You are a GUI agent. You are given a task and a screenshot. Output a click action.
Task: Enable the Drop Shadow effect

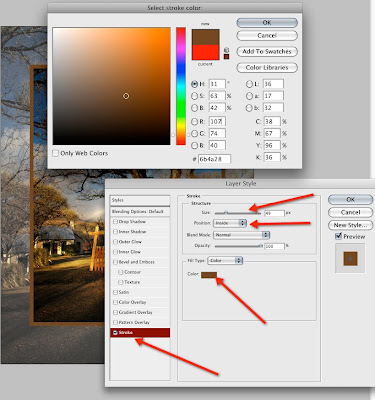[115, 222]
